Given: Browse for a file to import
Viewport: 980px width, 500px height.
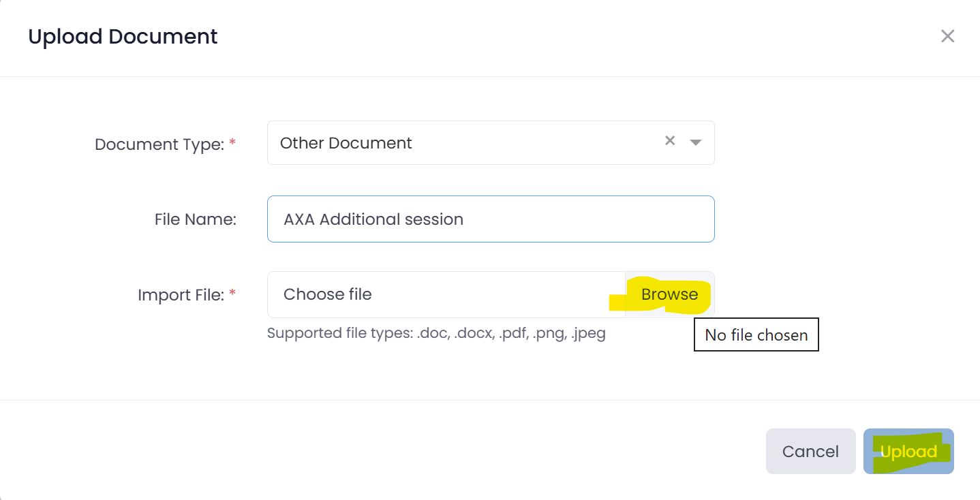Looking at the screenshot, I should [670, 294].
